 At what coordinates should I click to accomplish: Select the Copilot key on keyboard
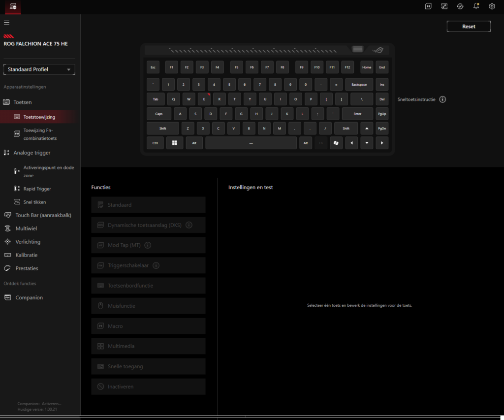tap(336, 143)
